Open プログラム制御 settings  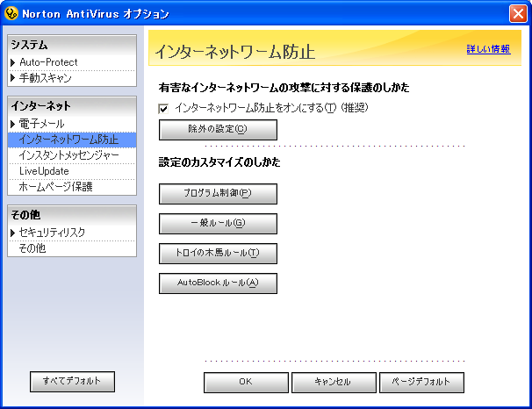pos(218,193)
